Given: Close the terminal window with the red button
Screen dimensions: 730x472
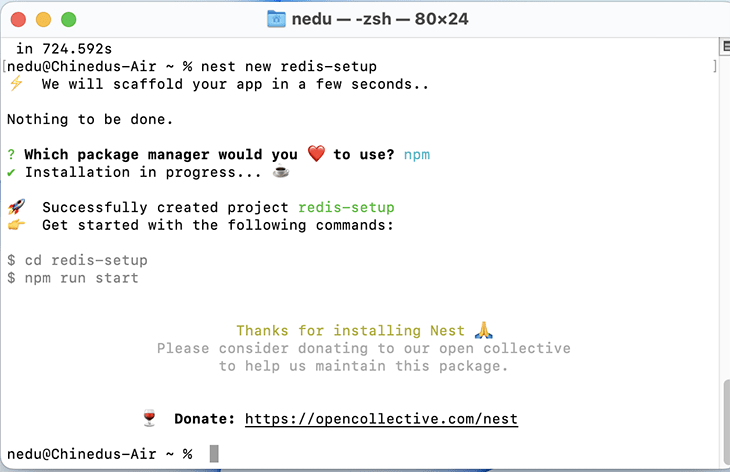Looking at the screenshot, I should coord(19,20).
